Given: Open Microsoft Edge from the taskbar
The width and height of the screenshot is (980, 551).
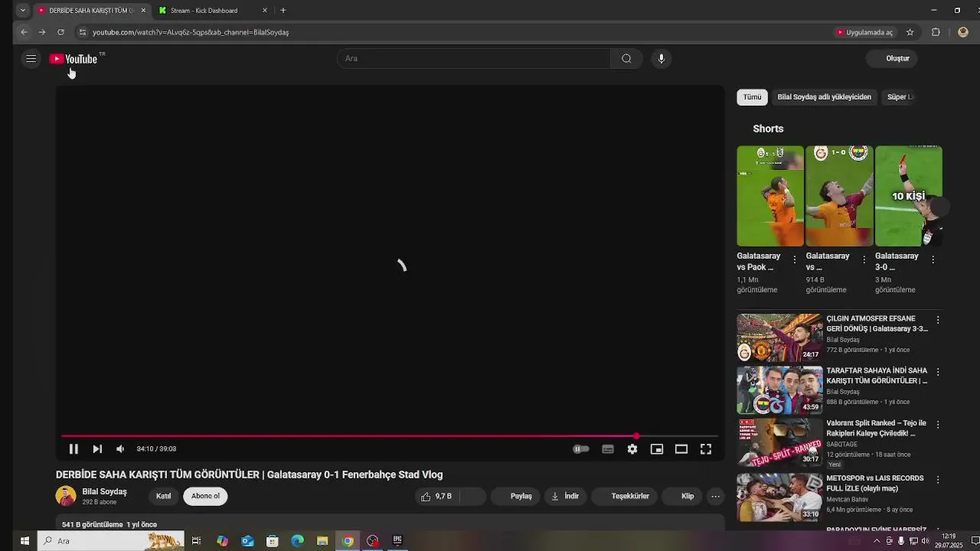Looking at the screenshot, I should tap(297, 541).
